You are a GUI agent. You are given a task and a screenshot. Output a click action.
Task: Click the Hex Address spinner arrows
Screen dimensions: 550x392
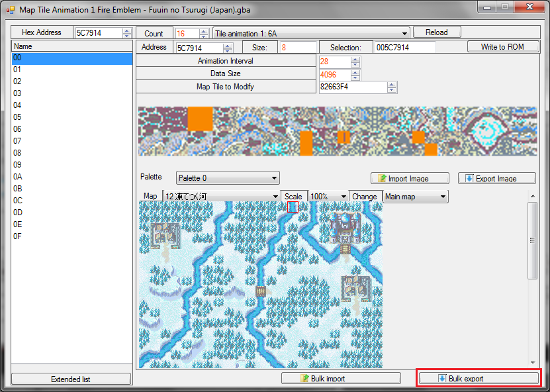(127, 33)
